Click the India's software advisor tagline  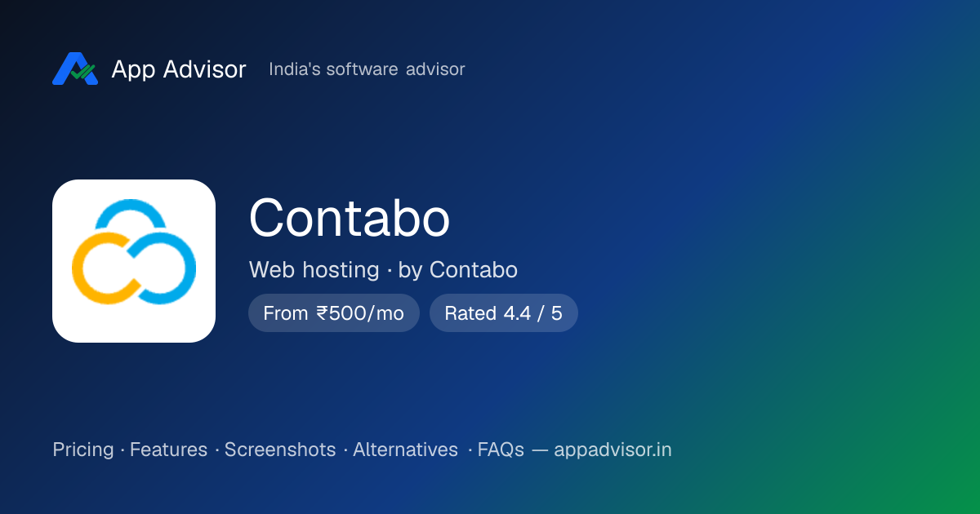click(x=367, y=69)
